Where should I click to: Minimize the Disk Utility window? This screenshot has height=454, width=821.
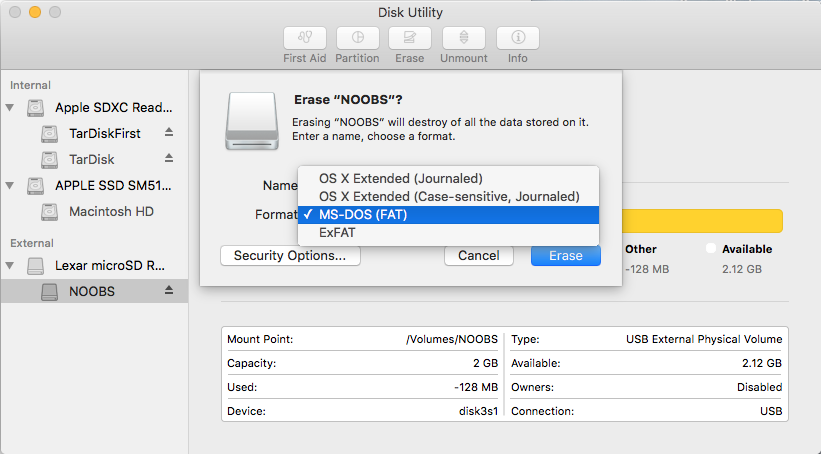pyautogui.click(x=35, y=12)
